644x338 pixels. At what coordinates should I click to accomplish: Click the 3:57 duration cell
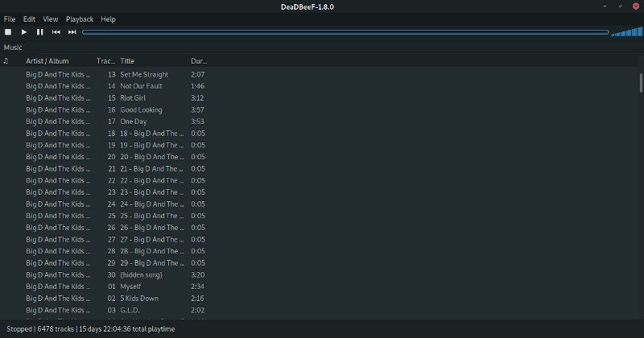pos(197,109)
